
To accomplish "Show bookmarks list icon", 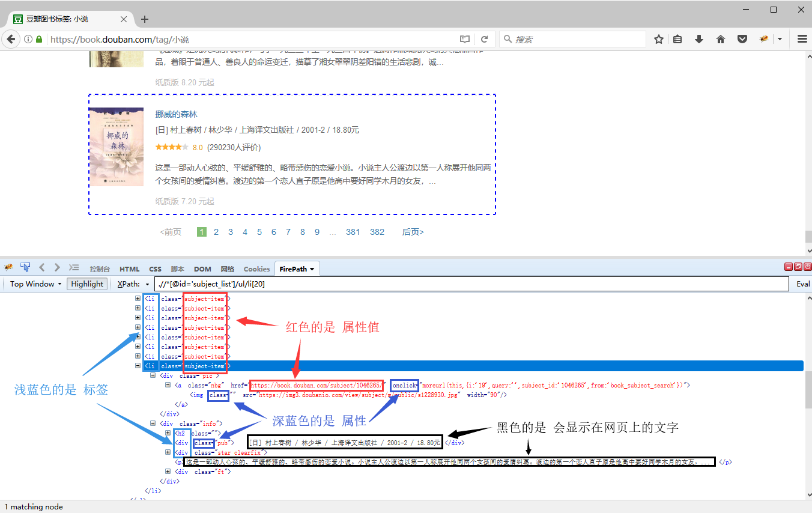I will click(678, 39).
